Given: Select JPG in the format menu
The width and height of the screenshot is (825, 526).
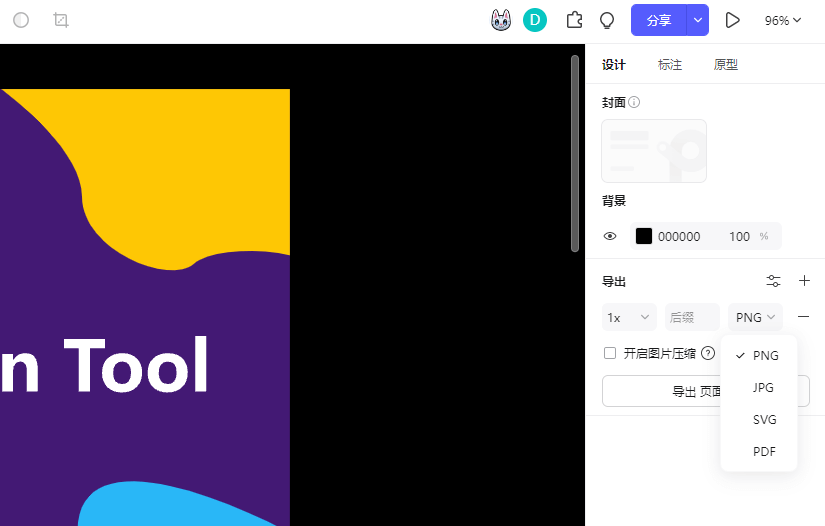Looking at the screenshot, I should coord(759,388).
